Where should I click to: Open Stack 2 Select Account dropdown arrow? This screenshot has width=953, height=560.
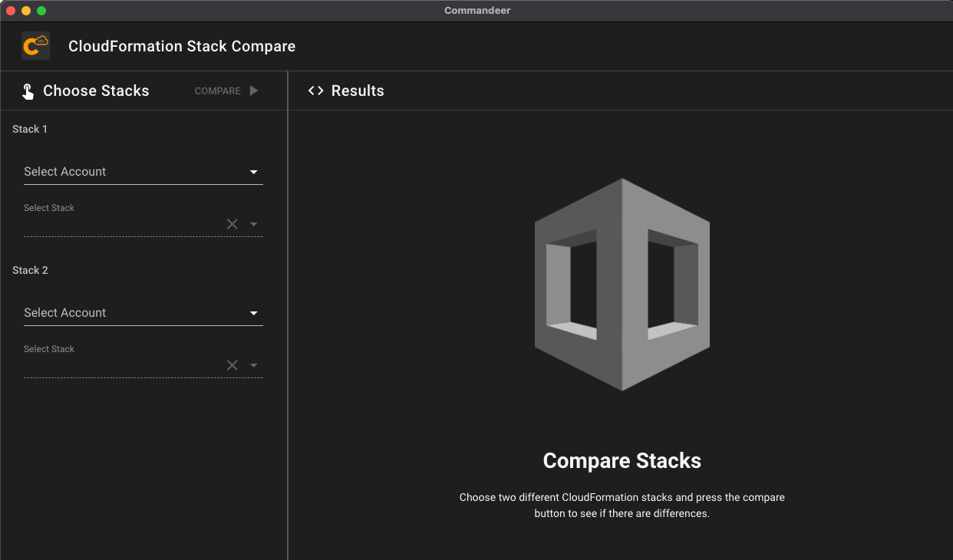pyautogui.click(x=254, y=313)
